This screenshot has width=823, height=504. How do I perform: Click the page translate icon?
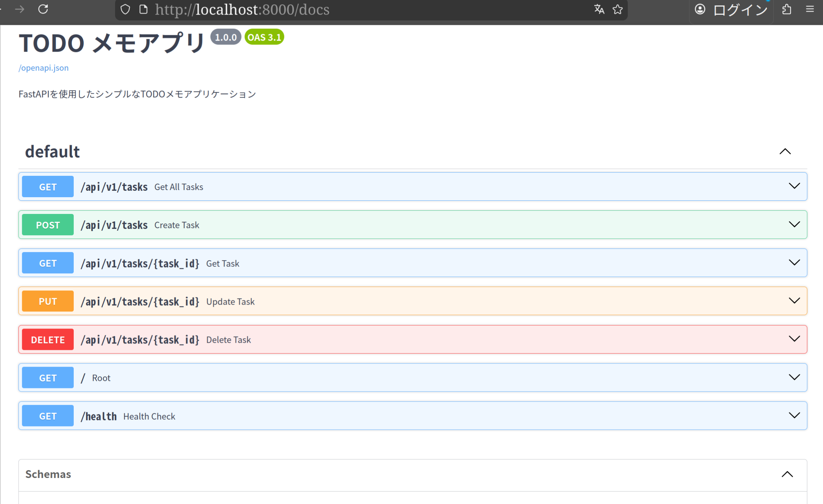click(599, 9)
